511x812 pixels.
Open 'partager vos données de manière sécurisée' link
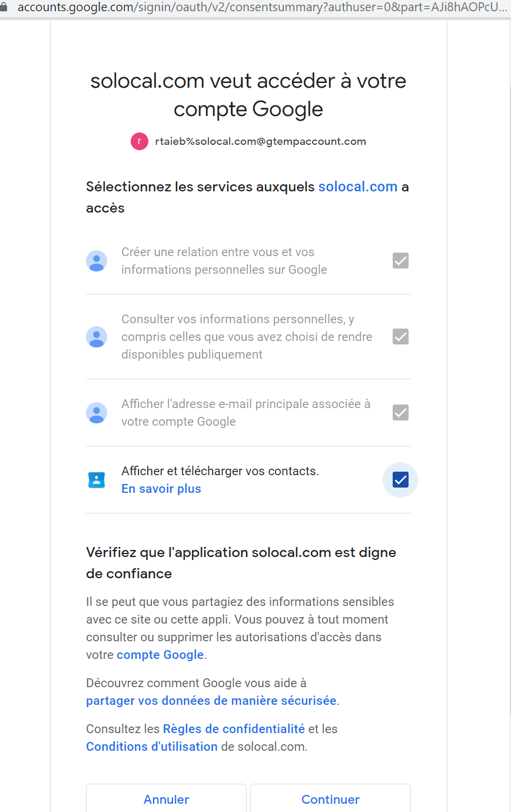pos(211,701)
